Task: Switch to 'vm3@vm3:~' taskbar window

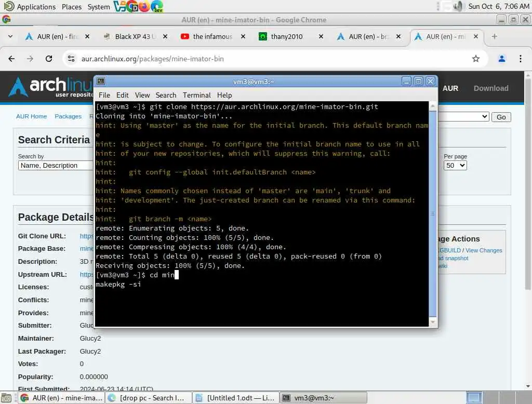Action: 323,398
